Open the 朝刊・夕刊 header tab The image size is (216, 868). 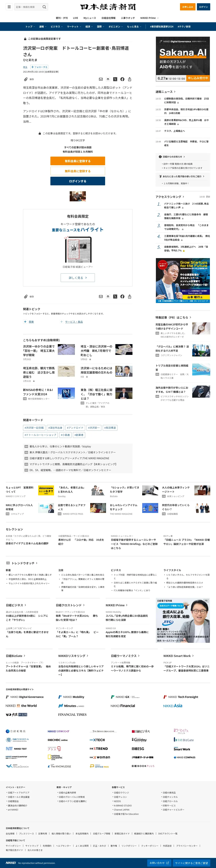click(x=62, y=18)
